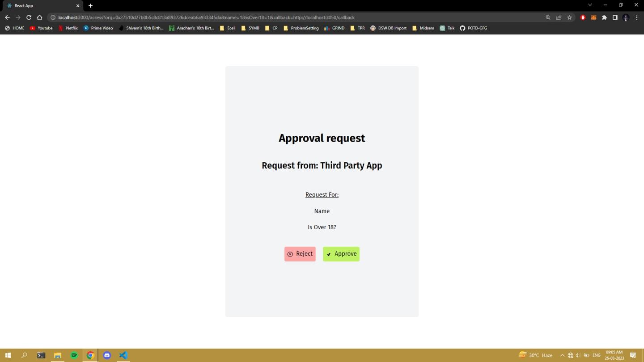Focus the localhost URL address bar

point(295,17)
